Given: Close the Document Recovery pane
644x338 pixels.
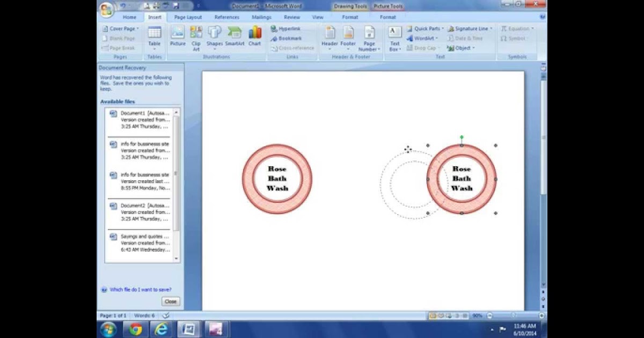Looking at the screenshot, I should (x=171, y=302).
